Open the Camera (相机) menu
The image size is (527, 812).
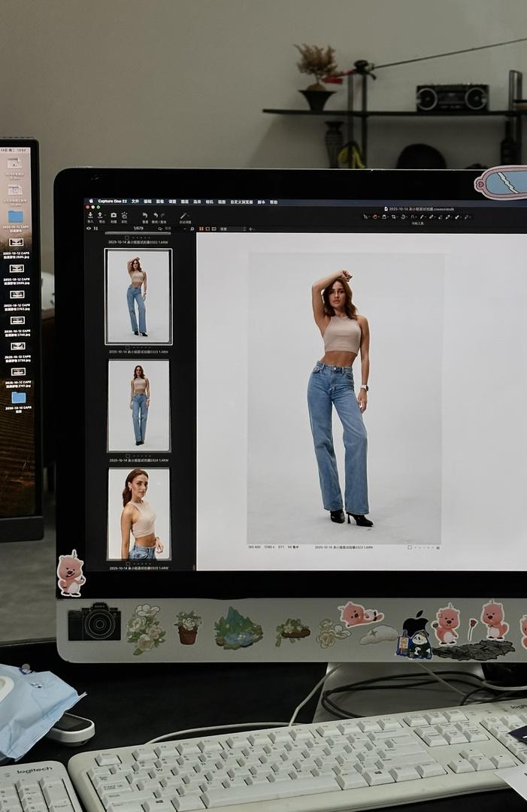pyautogui.click(x=209, y=201)
